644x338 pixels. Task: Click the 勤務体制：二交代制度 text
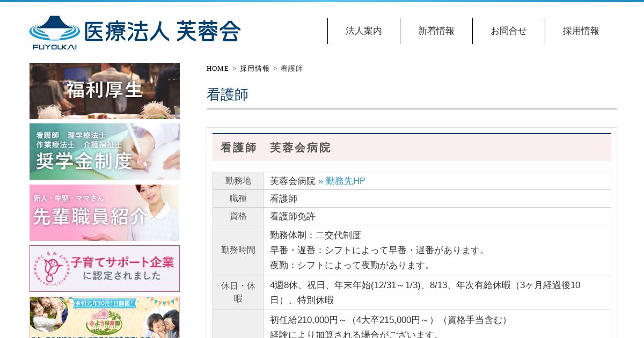[x=316, y=235]
